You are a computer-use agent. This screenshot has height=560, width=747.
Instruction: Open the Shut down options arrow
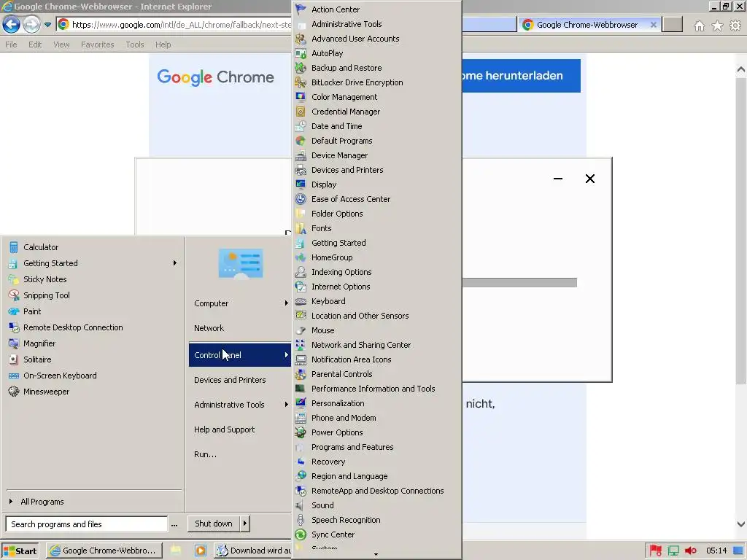coord(245,524)
